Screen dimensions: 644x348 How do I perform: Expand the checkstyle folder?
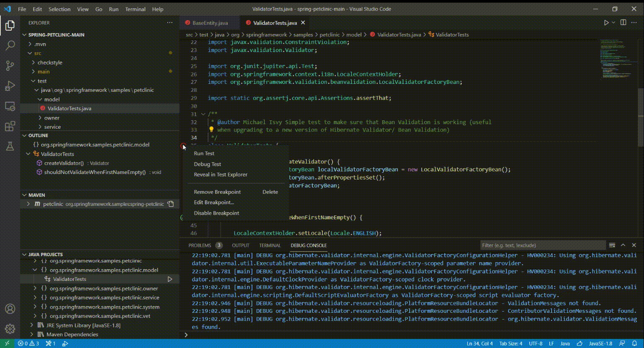[49, 62]
